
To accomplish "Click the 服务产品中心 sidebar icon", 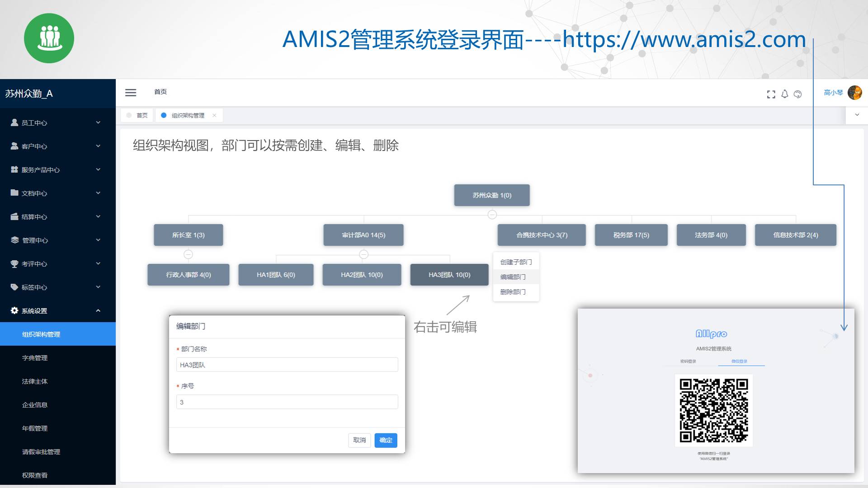I will tap(14, 169).
